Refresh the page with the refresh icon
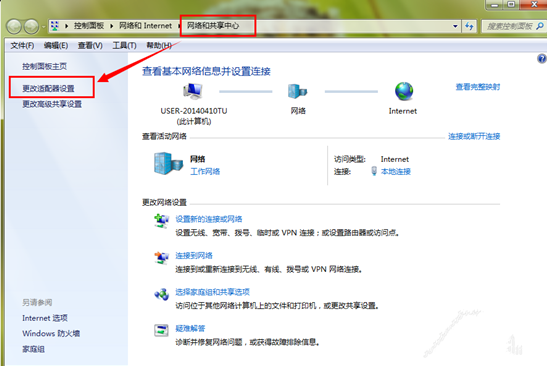Screen dimensions: 547x366 [469, 26]
